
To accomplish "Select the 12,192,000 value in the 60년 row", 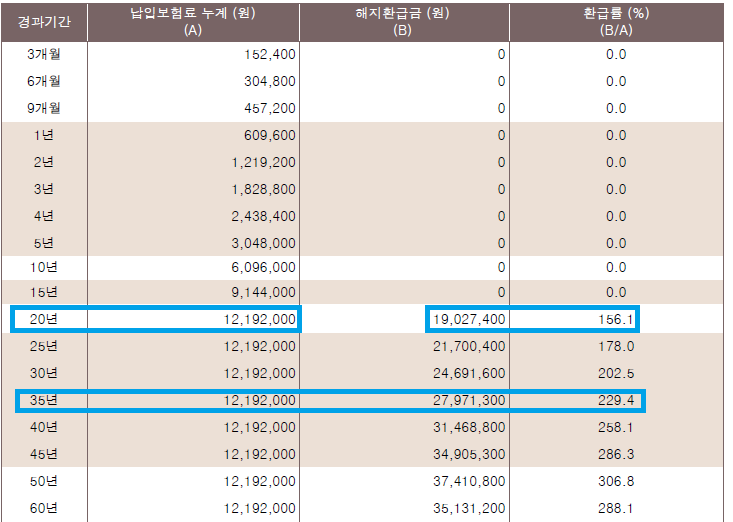I will pyautogui.click(x=260, y=508).
